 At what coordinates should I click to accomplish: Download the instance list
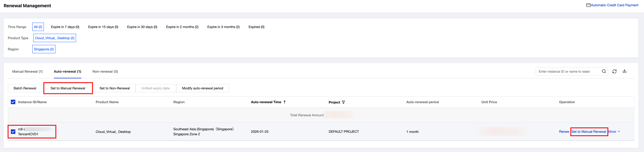coord(624,71)
